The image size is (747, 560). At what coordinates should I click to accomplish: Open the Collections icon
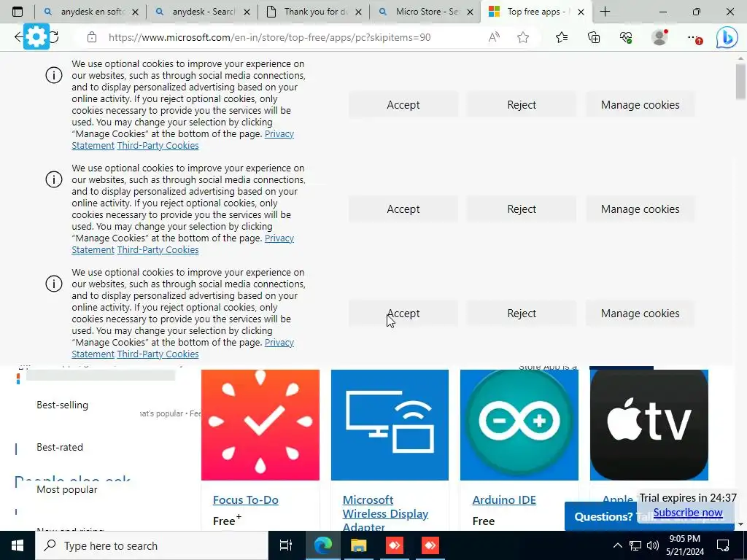pyautogui.click(x=594, y=37)
